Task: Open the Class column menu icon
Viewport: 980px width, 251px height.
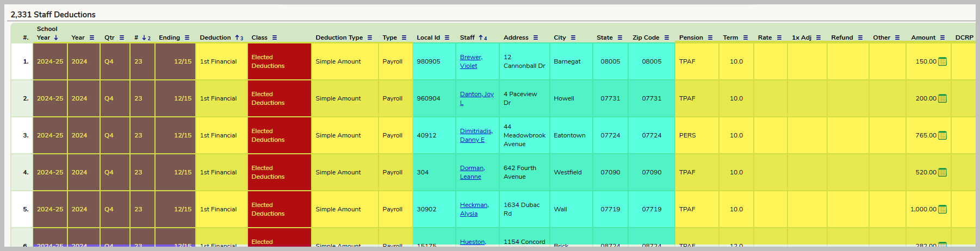Action: (275, 37)
